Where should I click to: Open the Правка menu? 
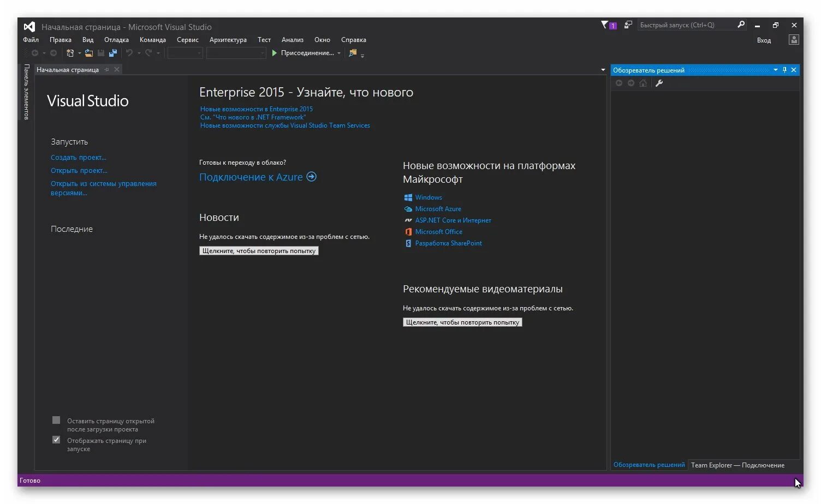[61, 40]
